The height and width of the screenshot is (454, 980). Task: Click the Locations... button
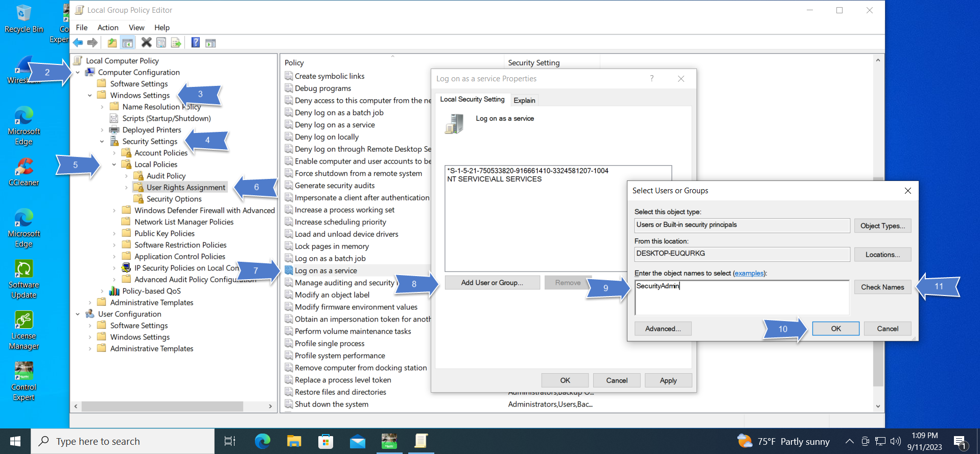click(882, 255)
